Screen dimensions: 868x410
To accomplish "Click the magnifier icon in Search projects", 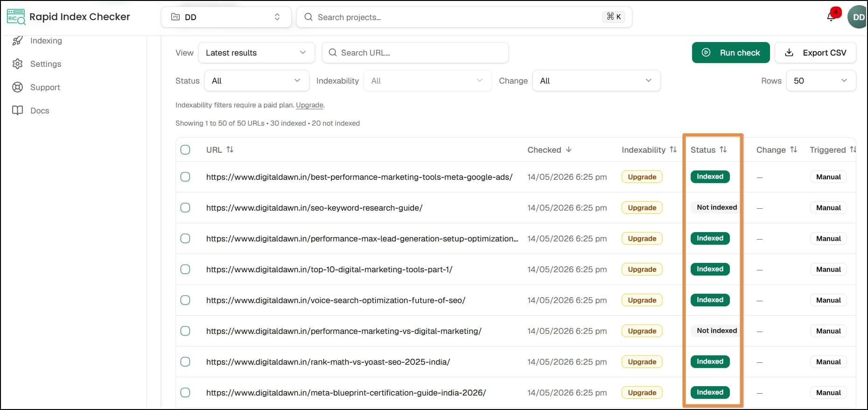I will pyautogui.click(x=308, y=17).
